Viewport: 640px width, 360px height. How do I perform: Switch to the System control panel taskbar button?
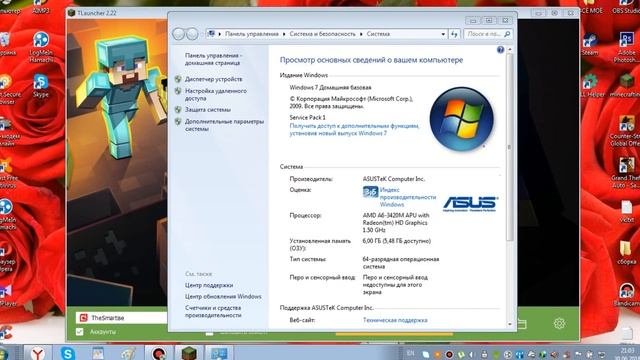tap(219, 353)
